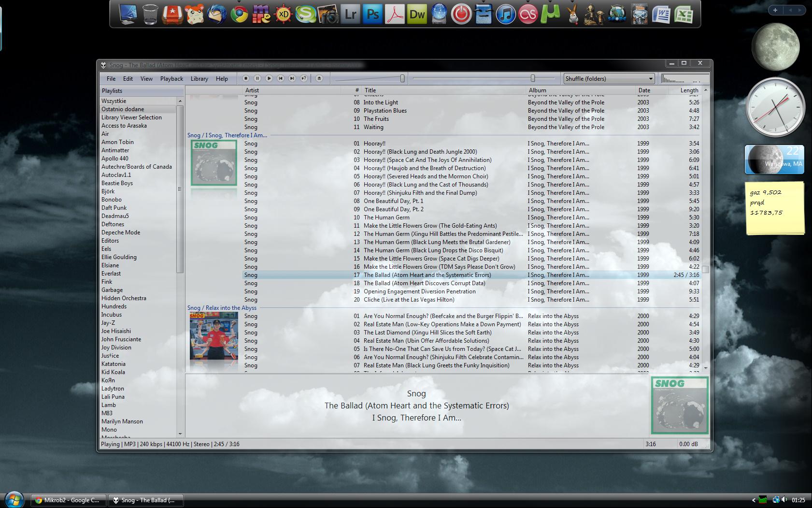Open the Marilyn Manson playlist
812x508 pixels.
pos(138,421)
